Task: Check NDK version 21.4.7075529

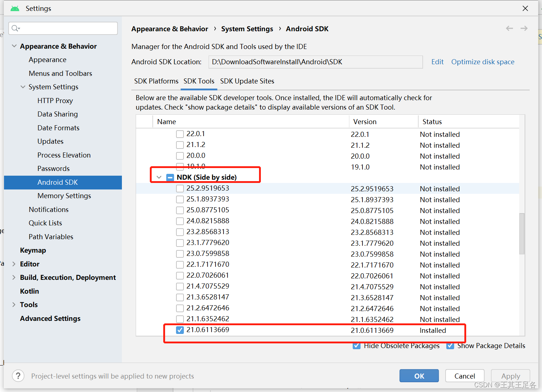Action: (180, 286)
